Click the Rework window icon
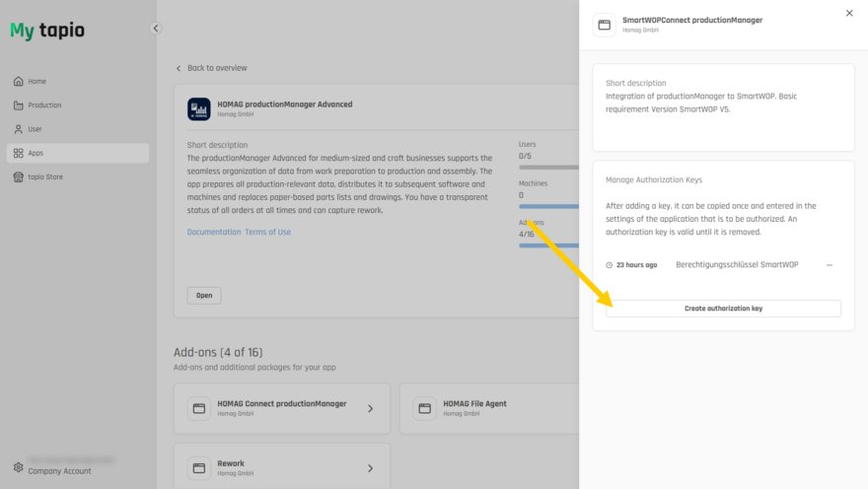 click(198, 468)
